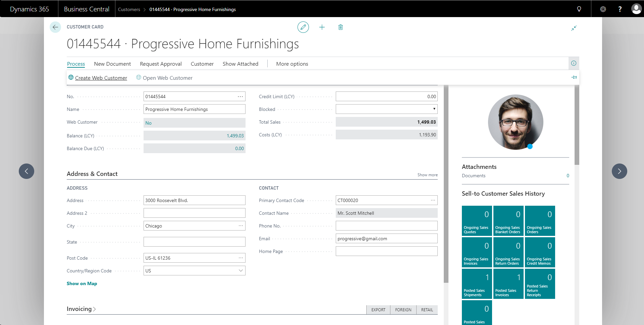The image size is (644, 325).
Task: Go to the next customer record
Action: (x=620, y=171)
